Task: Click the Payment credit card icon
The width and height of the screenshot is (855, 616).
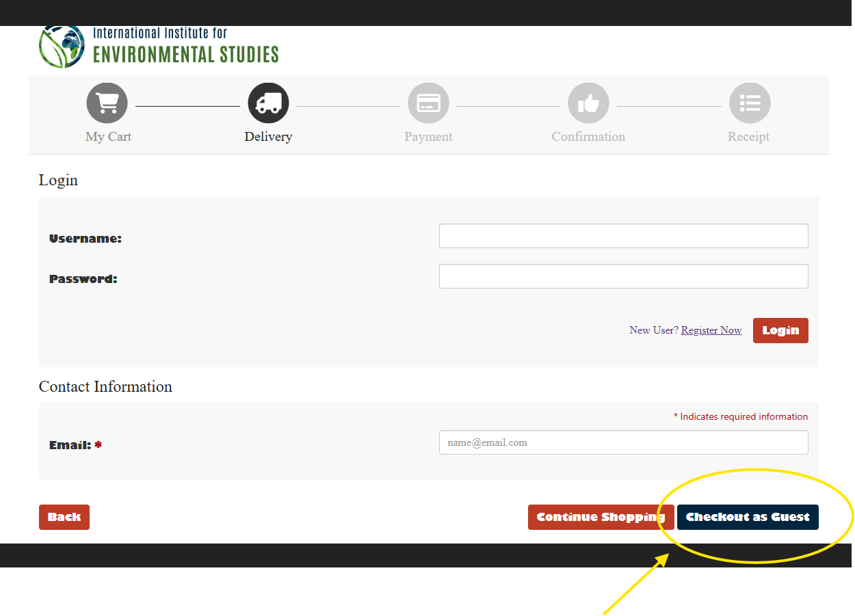Action: pyautogui.click(x=428, y=103)
